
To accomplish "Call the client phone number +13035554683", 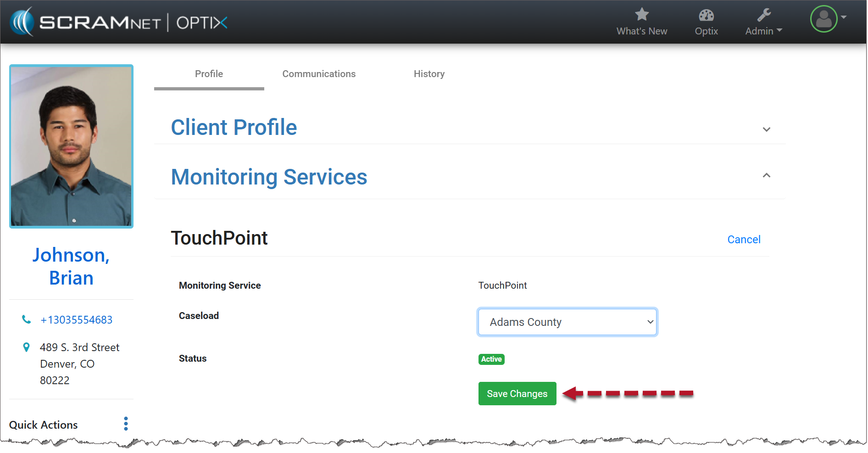I will coord(76,320).
